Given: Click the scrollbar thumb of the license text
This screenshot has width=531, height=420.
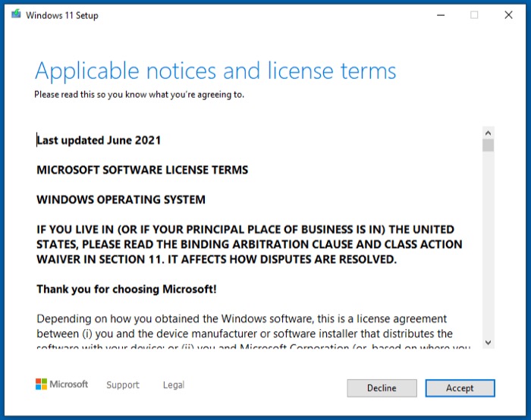Looking at the screenshot, I should tap(488, 146).
